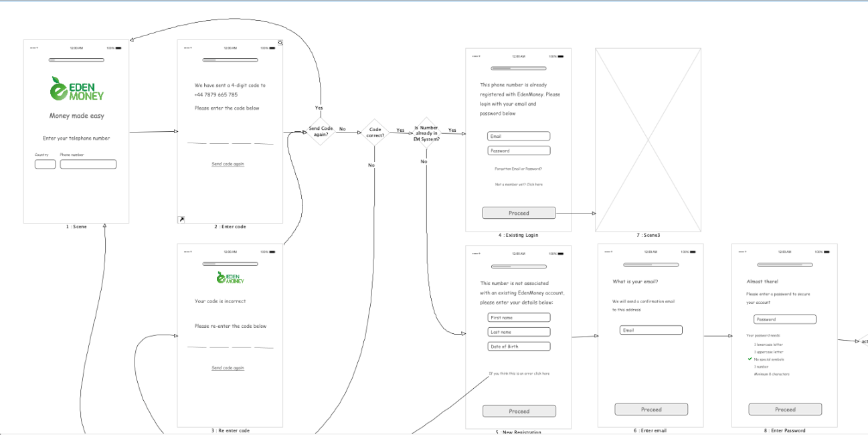Screen dimensions: 868x435
Task: Click the Phone number input field
Action: pyautogui.click(x=88, y=164)
